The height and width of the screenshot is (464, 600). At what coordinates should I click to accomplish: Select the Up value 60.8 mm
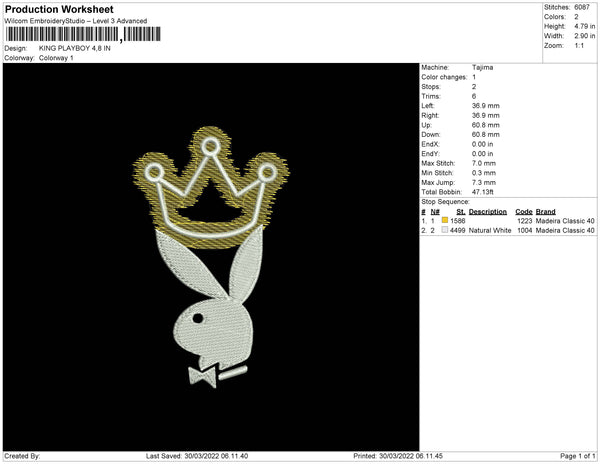486,125
